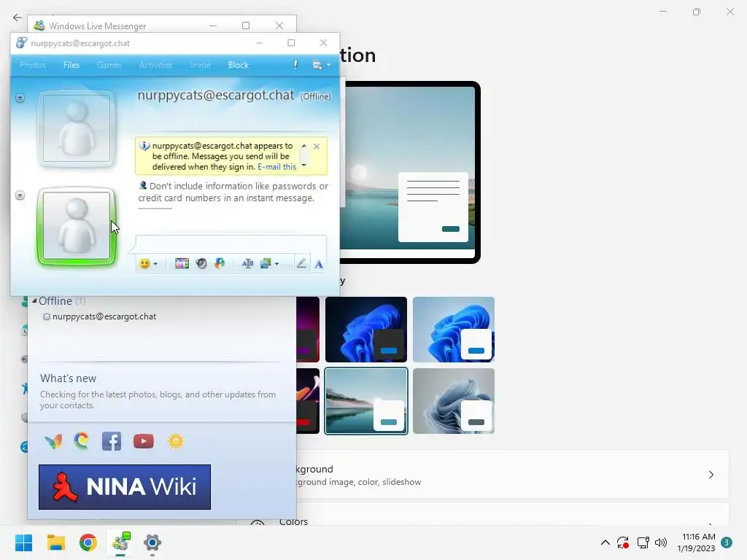
Task: Open Windows Start menu
Action: [23, 542]
